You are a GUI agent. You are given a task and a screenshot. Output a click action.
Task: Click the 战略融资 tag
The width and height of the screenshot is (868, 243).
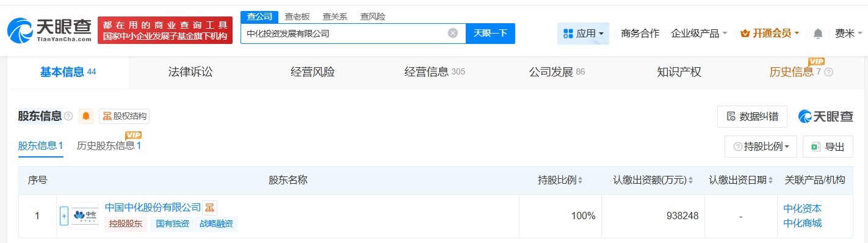[x=216, y=224]
